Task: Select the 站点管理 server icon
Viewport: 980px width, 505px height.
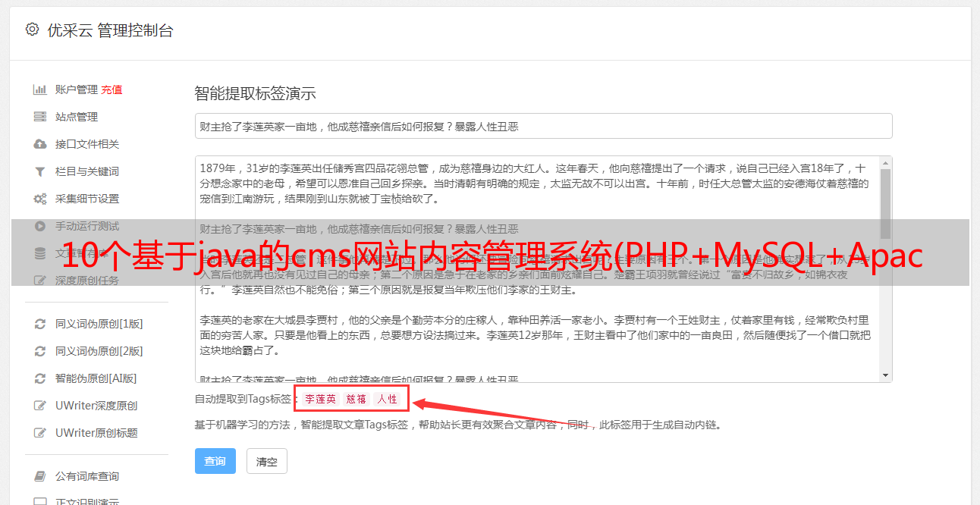Action: point(39,117)
